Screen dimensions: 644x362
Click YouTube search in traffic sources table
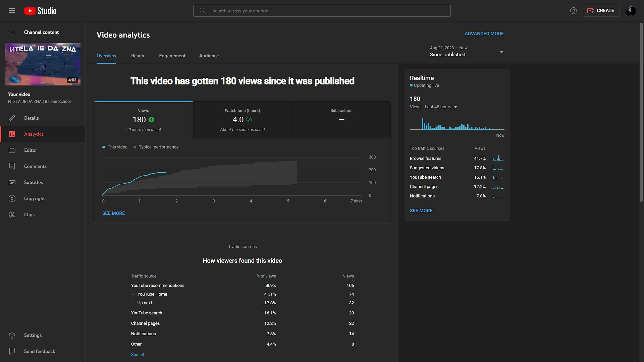(243, 313)
